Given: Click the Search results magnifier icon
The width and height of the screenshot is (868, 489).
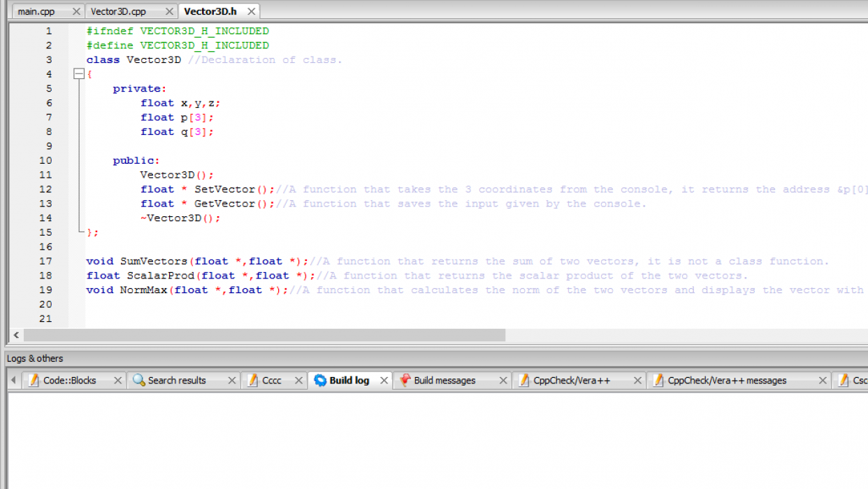Looking at the screenshot, I should 138,381.
